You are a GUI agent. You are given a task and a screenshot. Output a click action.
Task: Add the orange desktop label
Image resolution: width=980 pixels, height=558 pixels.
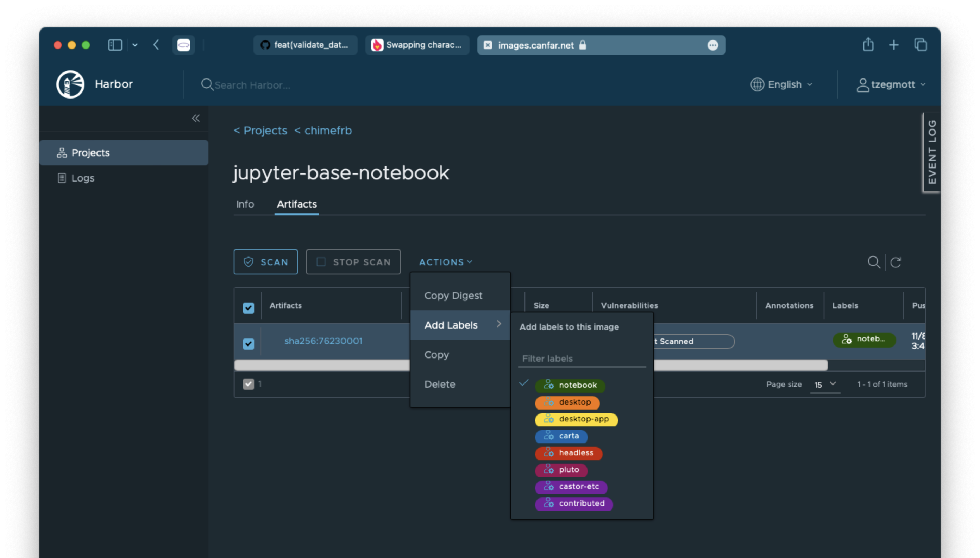click(x=567, y=402)
